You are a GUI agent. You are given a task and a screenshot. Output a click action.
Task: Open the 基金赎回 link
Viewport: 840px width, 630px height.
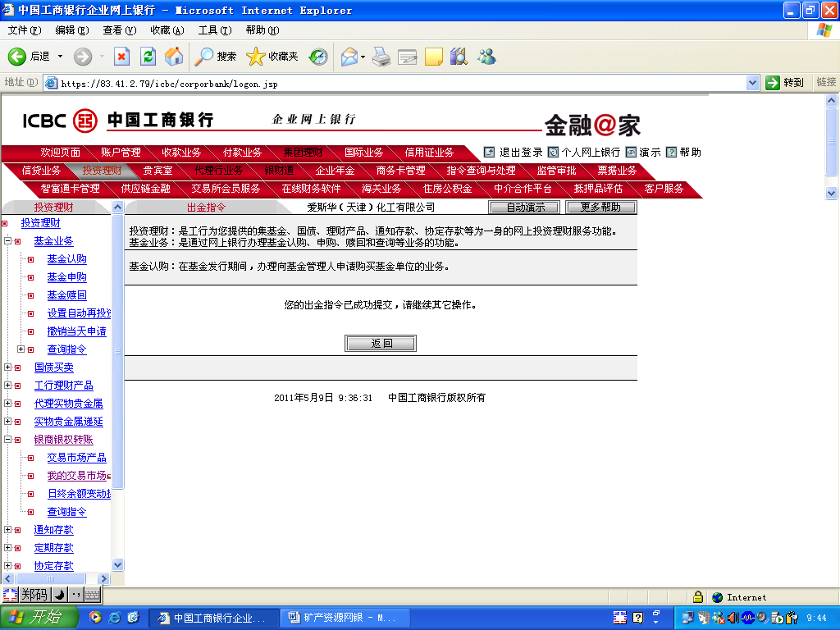point(67,295)
